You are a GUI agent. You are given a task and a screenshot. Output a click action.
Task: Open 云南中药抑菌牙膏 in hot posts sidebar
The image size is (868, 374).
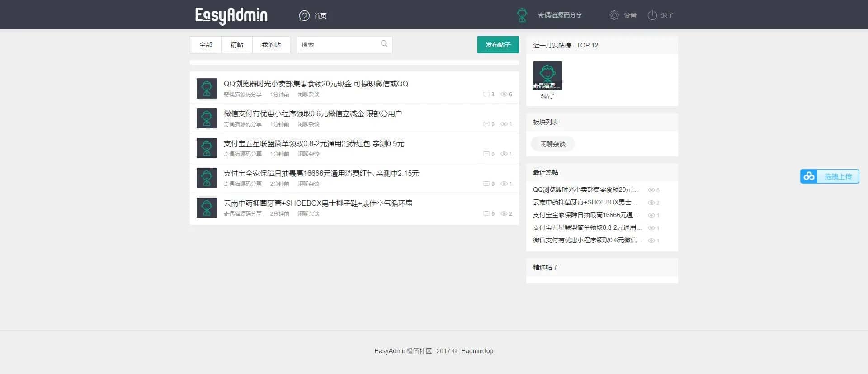click(585, 202)
